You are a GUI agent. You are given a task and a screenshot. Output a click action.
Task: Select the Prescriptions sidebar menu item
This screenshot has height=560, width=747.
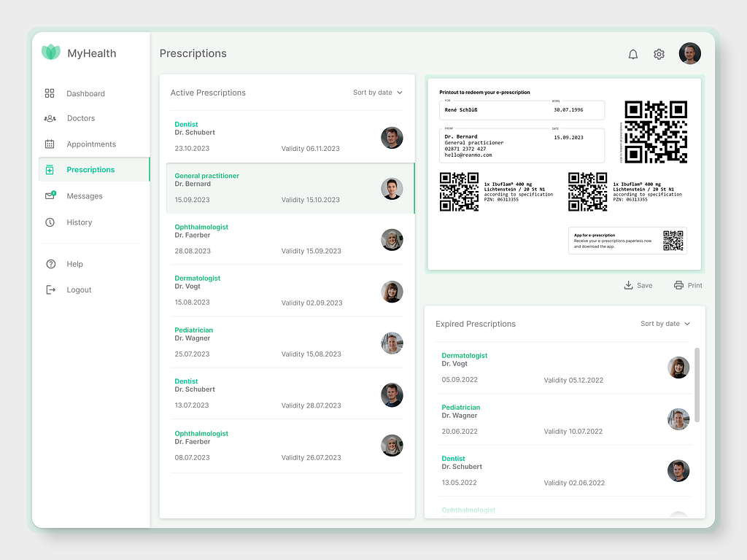coord(90,170)
